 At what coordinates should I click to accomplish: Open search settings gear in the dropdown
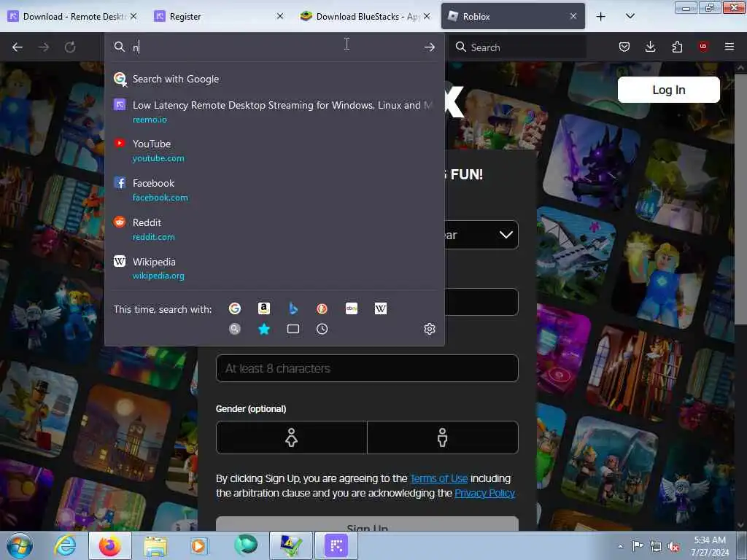click(x=429, y=329)
